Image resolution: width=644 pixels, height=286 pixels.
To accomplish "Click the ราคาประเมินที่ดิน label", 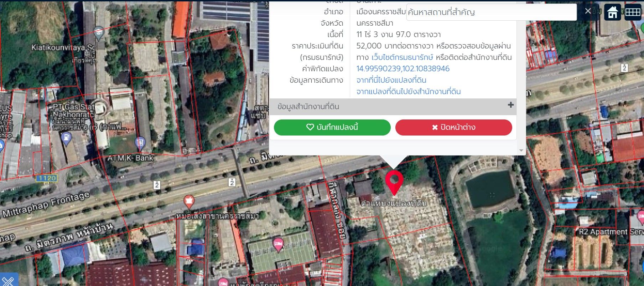I will click(317, 46).
